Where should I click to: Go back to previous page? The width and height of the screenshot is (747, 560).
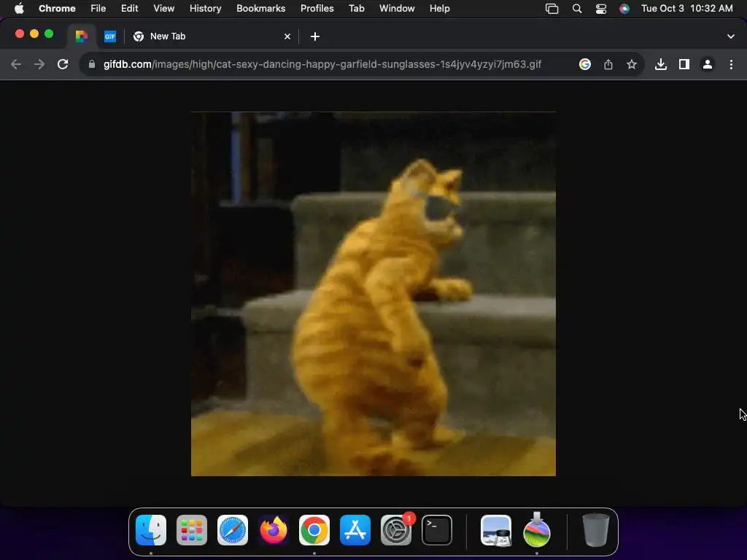[x=16, y=64]
